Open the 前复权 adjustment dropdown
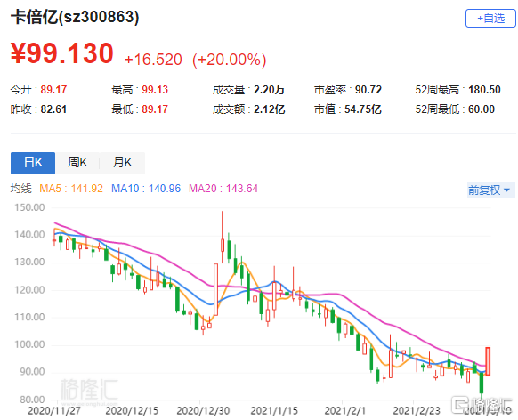This screenshot has width=518, height=420. (x=490, y=190)
